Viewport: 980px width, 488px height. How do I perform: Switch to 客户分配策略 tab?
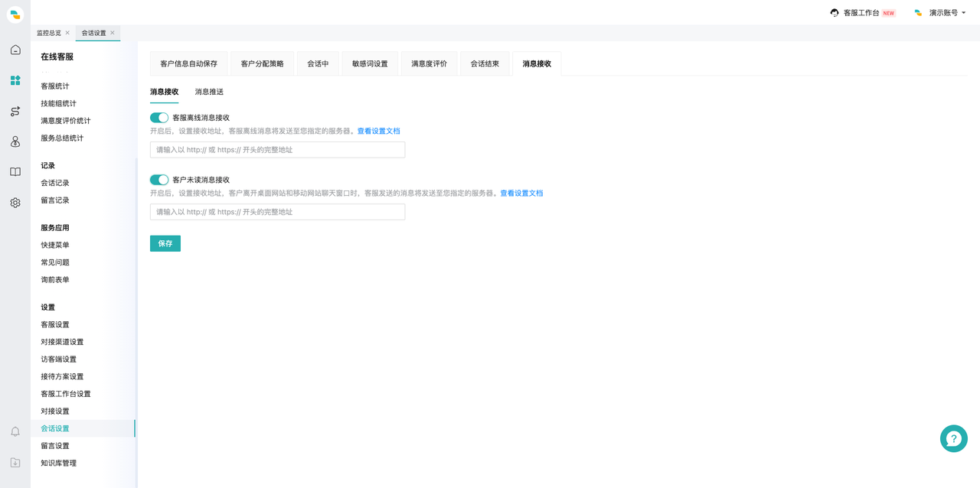(262, 63)
